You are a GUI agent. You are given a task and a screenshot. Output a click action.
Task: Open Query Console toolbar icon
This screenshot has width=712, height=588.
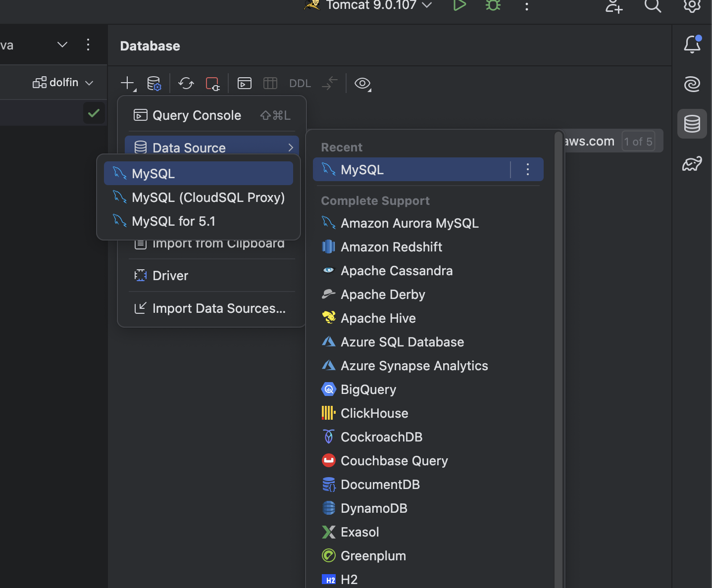click(245, 83)
